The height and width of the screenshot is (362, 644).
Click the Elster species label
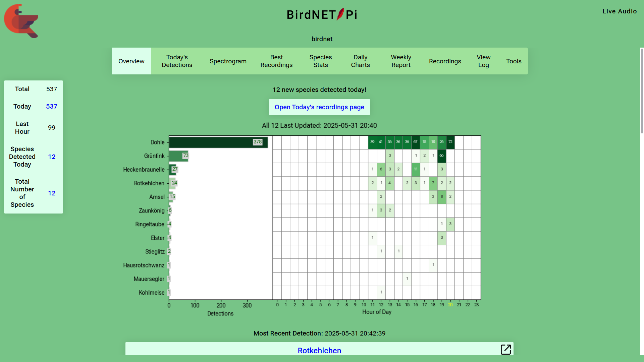point(158,238)
